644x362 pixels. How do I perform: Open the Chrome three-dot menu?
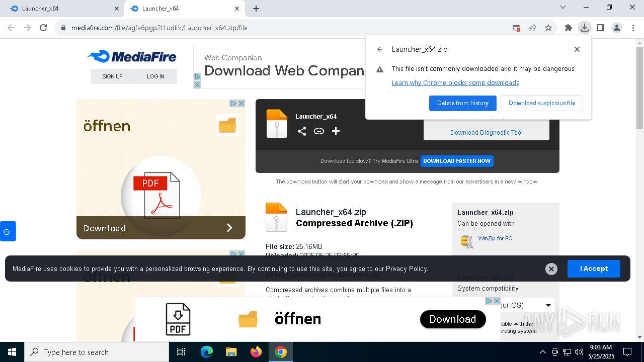[633, 28]
